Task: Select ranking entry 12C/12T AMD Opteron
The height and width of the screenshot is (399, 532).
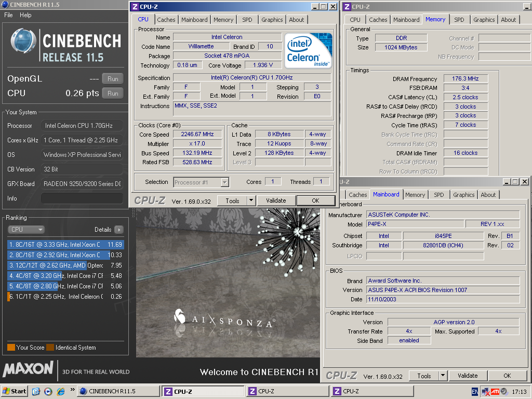Action: 65,265
